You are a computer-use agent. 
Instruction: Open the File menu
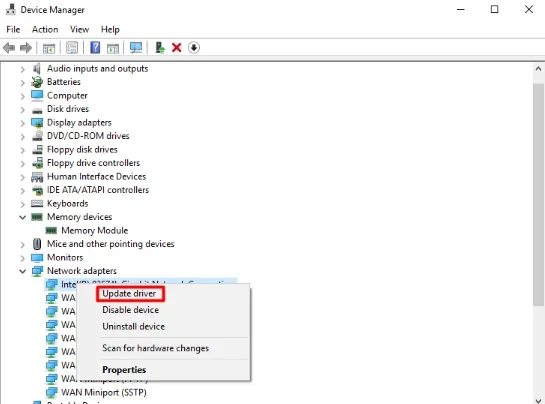pyautogui.click(x=13, y=30)
